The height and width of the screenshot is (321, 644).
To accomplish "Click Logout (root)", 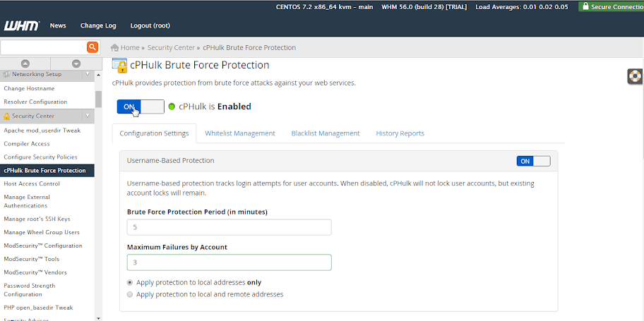I will [150, 25].
